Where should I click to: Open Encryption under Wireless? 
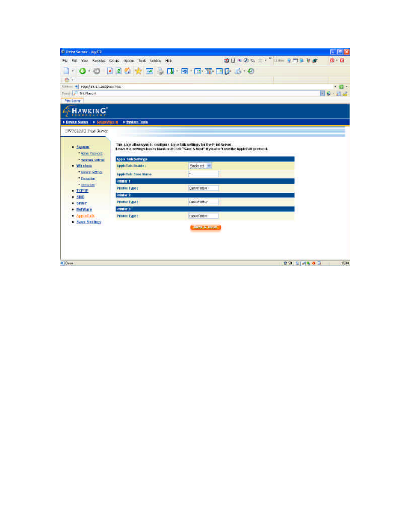(x=88, y=178)
